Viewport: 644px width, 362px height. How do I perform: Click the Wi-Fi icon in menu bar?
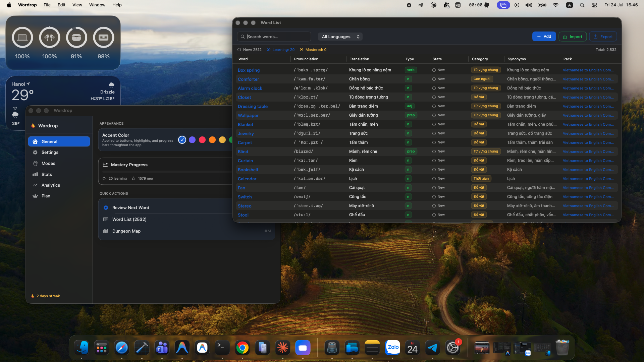[556, 5]
